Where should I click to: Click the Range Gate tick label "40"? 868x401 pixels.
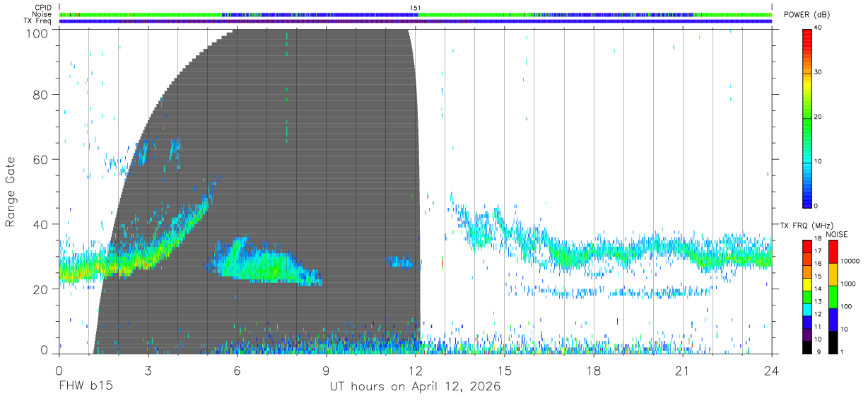(x=40, y=224)
